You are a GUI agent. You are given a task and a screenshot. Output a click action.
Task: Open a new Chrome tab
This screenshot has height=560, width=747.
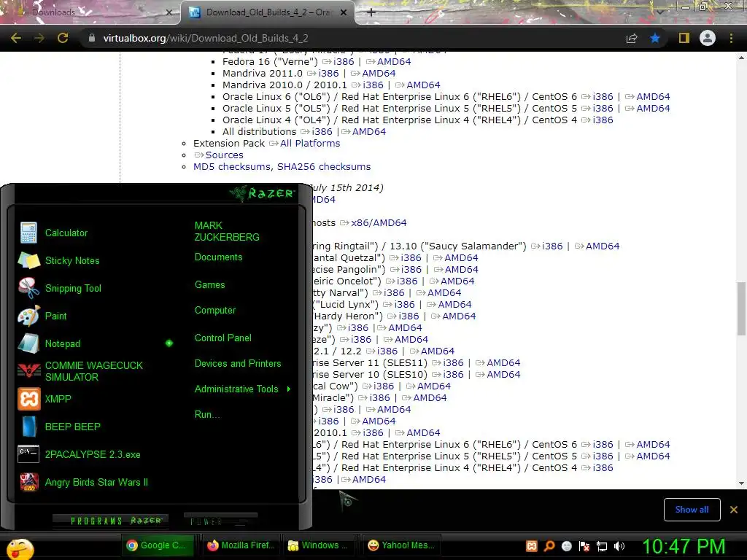point(371,12)
